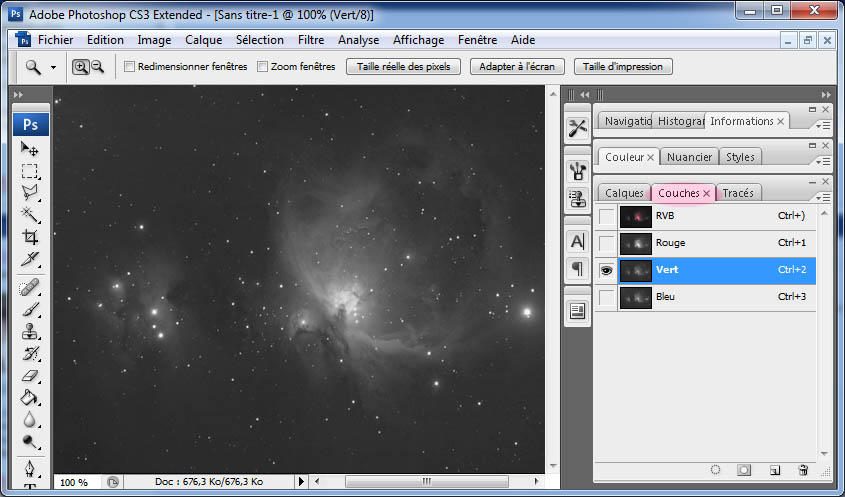The image size is (845, 497).
Task: Open the Paragraph panel icon
Action: tap(577, 268)
